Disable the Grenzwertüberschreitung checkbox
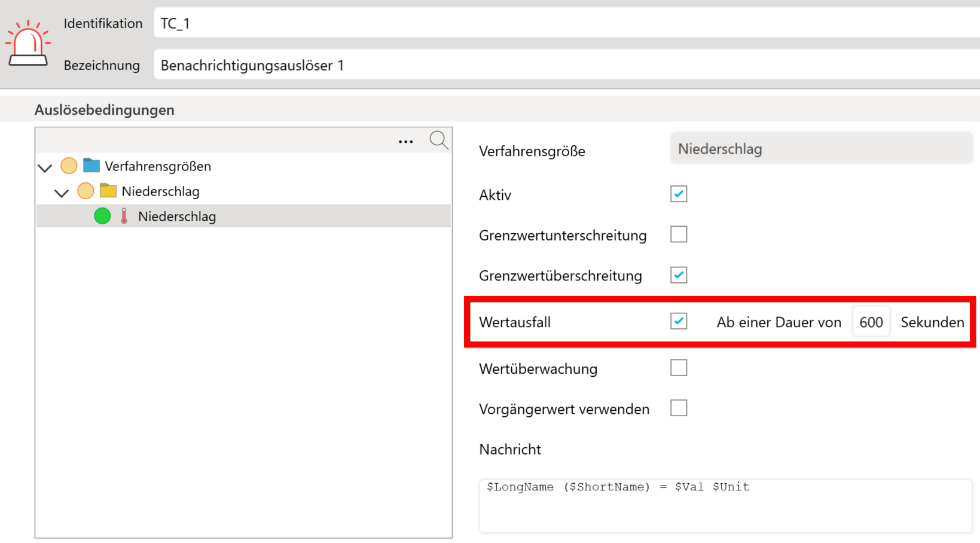980x543 pixels. pyautogui.click(x=679, y=275)
